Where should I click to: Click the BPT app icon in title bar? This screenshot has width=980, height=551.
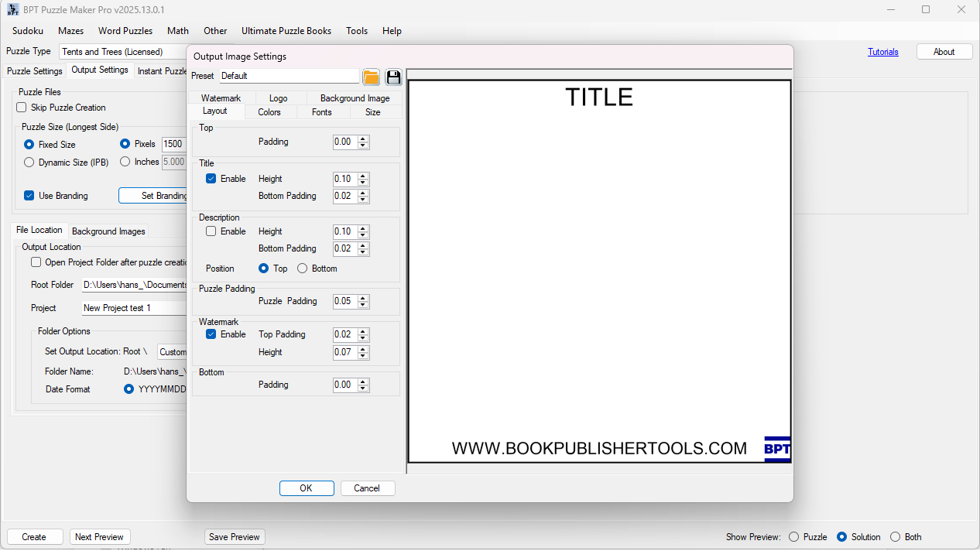pos(13,9)
